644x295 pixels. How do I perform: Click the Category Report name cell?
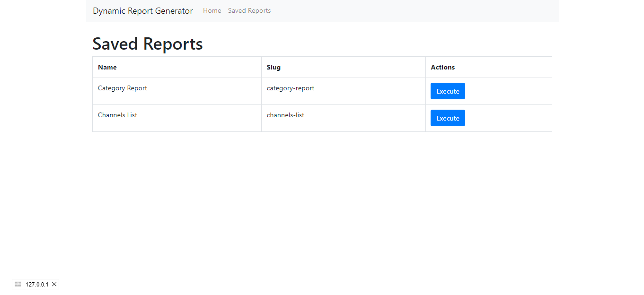pyautogui.click(x=122, y=88)
